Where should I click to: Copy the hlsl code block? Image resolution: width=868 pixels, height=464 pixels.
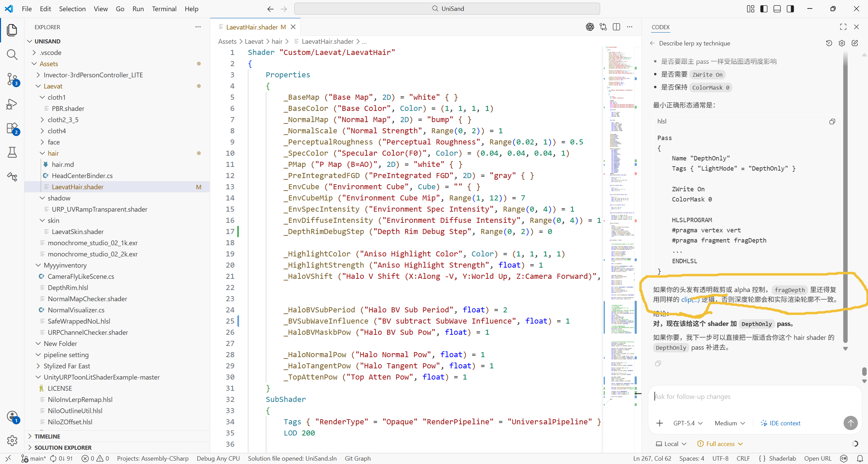[x=832, y=121]
